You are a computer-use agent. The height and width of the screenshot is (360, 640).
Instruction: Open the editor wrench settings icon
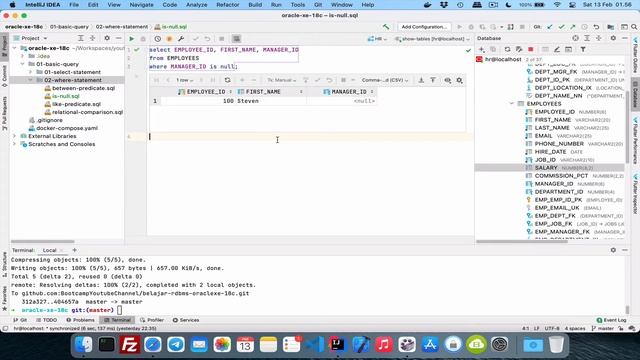point(181,39)
